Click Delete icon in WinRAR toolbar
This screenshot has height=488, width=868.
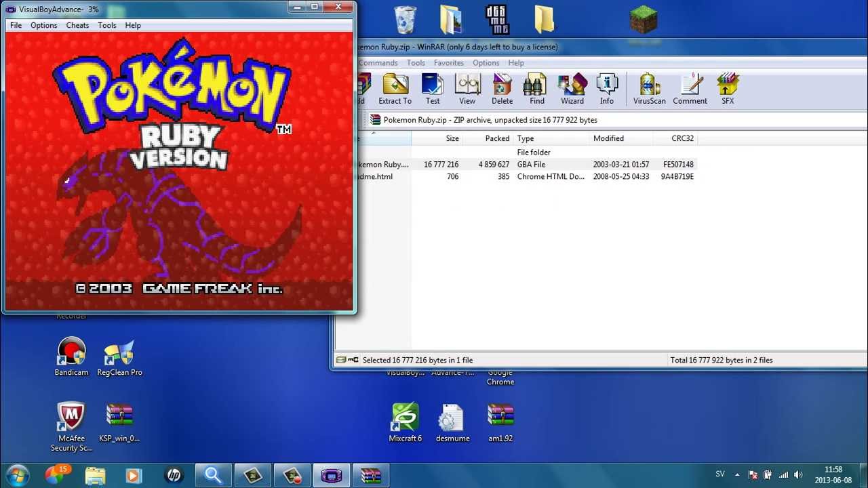502,89
